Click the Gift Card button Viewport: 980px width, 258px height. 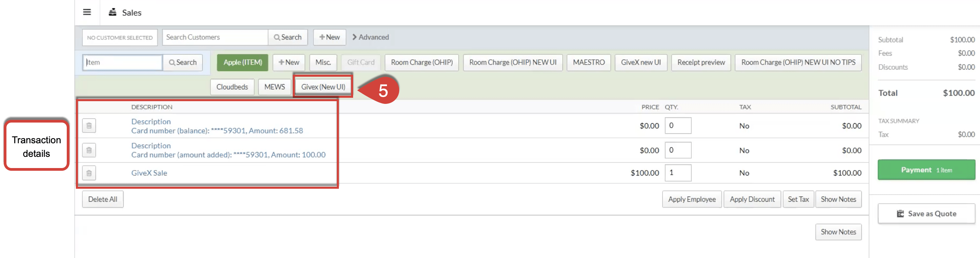[361, 62]
